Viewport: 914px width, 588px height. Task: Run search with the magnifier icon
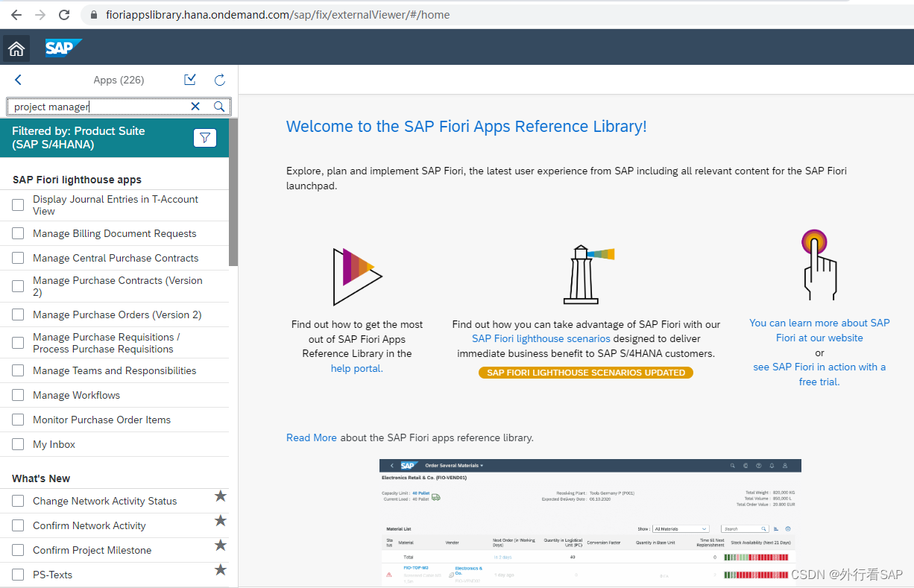coord(219,107)
